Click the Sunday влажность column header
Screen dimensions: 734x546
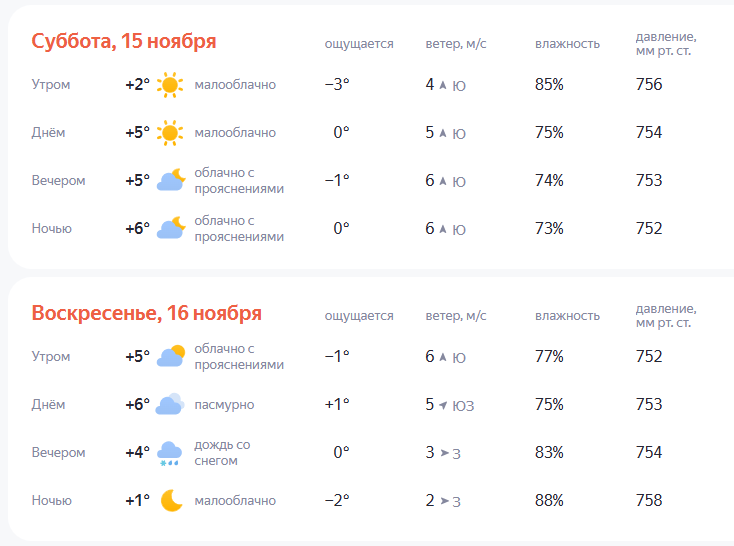567,316
